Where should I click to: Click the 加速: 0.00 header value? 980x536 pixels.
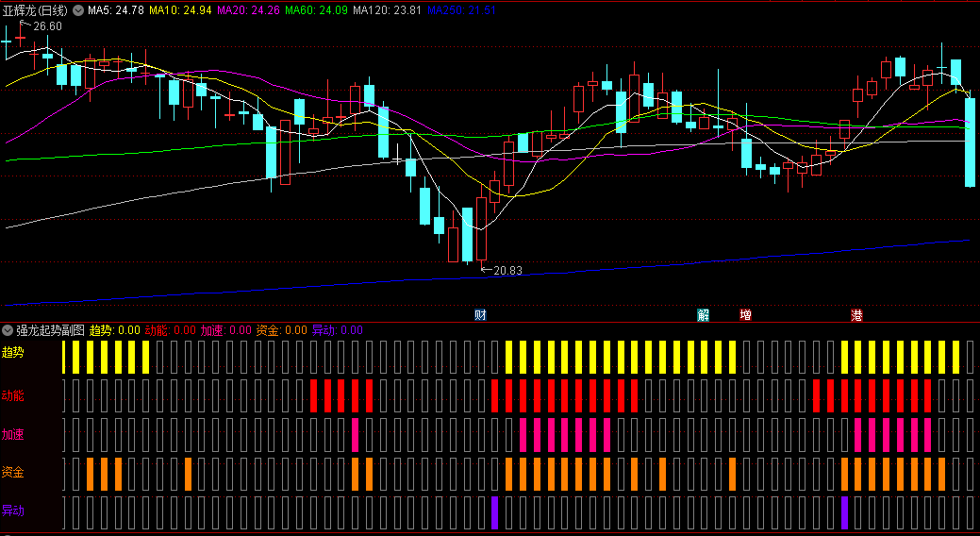[225, 330]
